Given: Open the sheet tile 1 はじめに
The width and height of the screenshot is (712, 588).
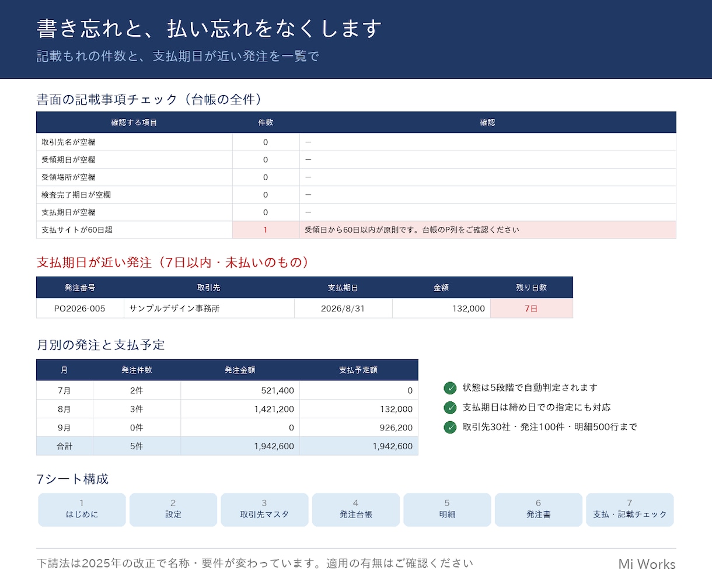Looking at the screenshot, I should click(x=82, y=510).
